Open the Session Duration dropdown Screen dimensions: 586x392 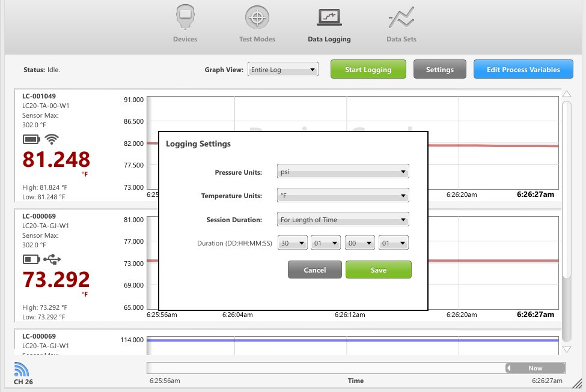point(343,220)
